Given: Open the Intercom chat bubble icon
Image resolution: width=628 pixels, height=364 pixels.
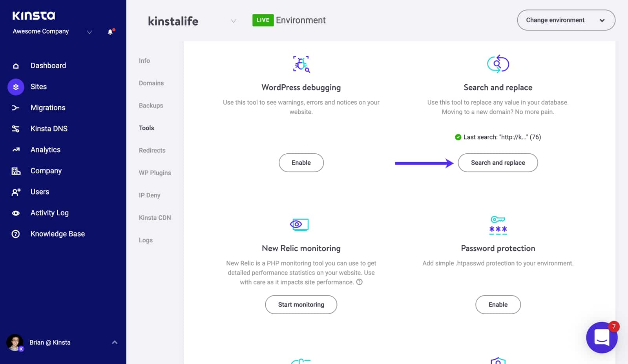Looking at the screenshot, I should (602, 338).
